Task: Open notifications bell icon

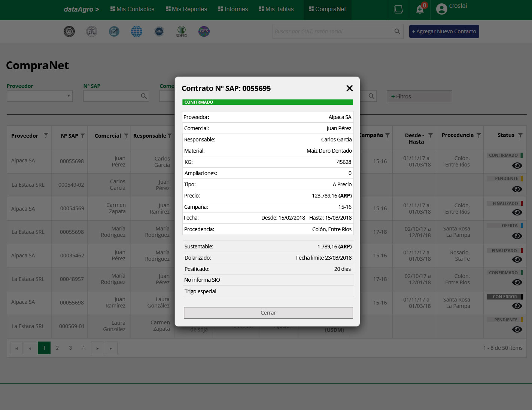Action: (420, 9)
